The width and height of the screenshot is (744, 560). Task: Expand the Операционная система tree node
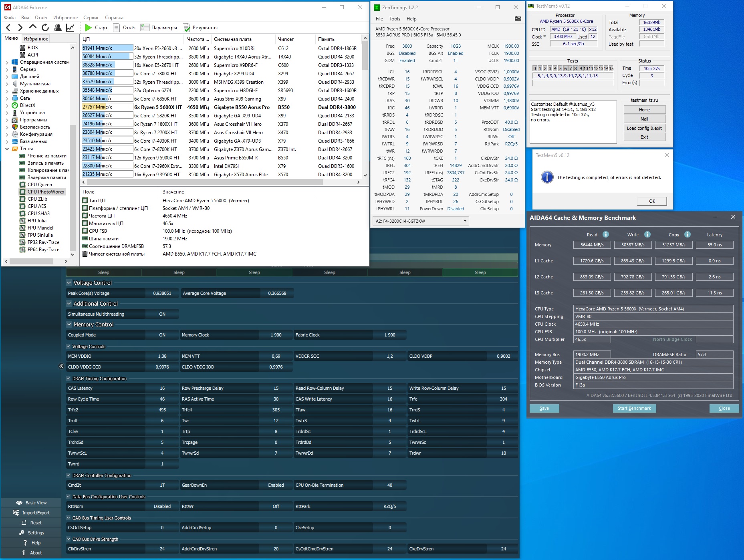tap(7, 62)
